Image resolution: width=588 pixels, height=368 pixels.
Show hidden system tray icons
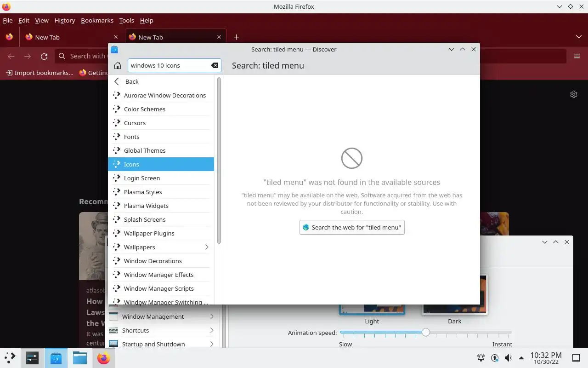pyautogui.click(x=521, y=358)
